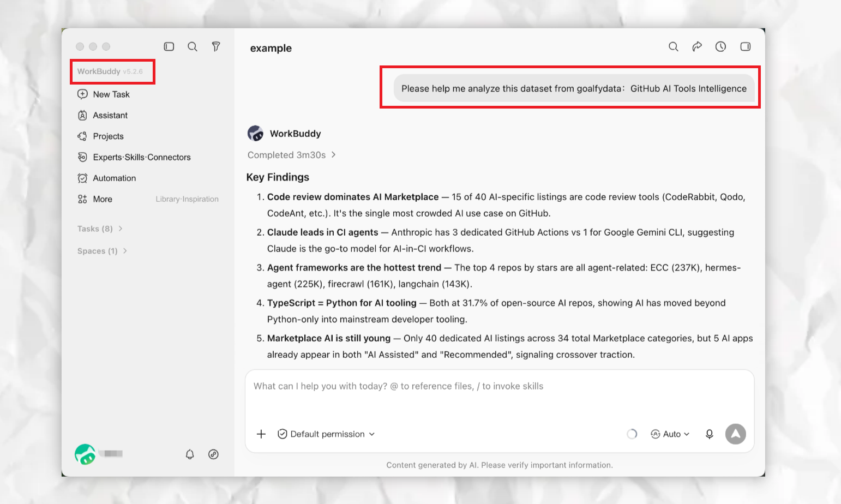The width and height of the screenshot is (841, 504).
Task: Expand the Tasks (8) section
Action: tap(100, 229)
